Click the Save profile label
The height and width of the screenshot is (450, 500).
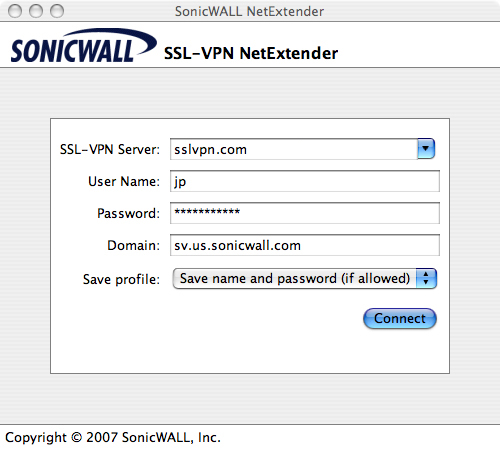(x=121, y=279)
